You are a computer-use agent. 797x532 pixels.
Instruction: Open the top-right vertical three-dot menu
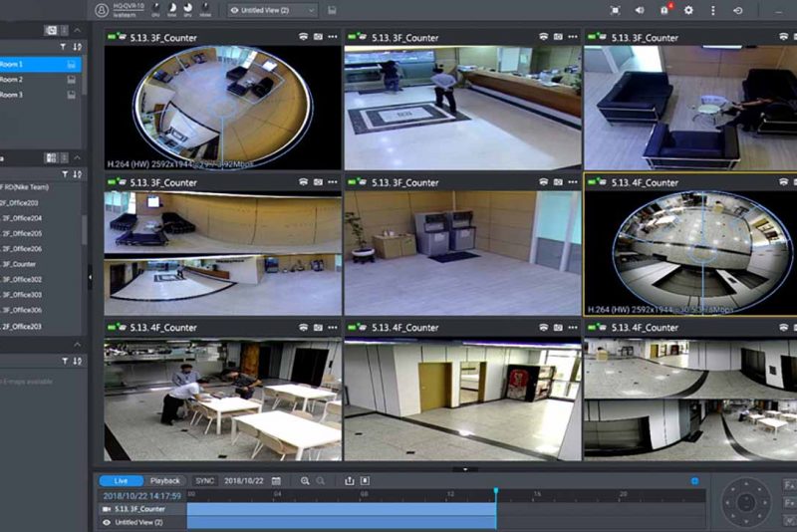click(x=712, y=10)
